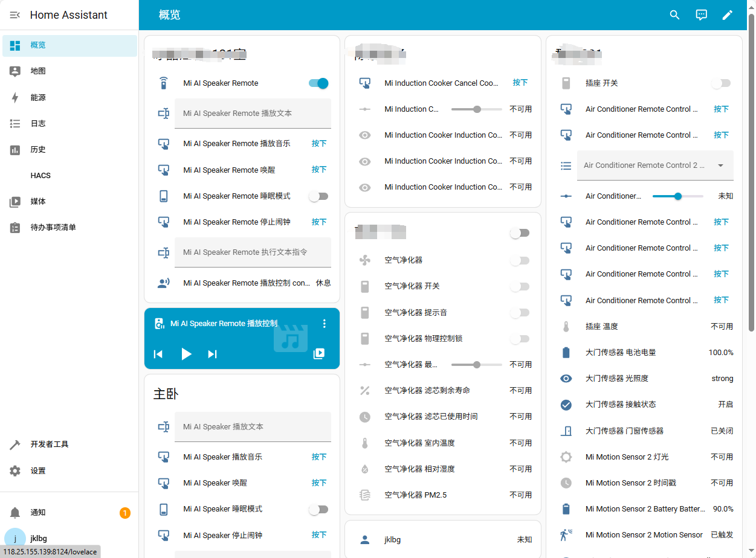This screenshot has width=756, height=558.
Task: Turn off the Mi AI Speaker Remote switch
Action: pyautogui.click(x=318, y=83)
